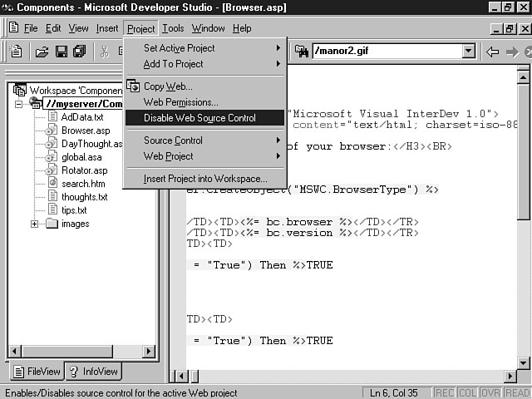Click the Forward arrow navigation icon
The width and height of the screenshot is (532, 399).
(511, 52)
